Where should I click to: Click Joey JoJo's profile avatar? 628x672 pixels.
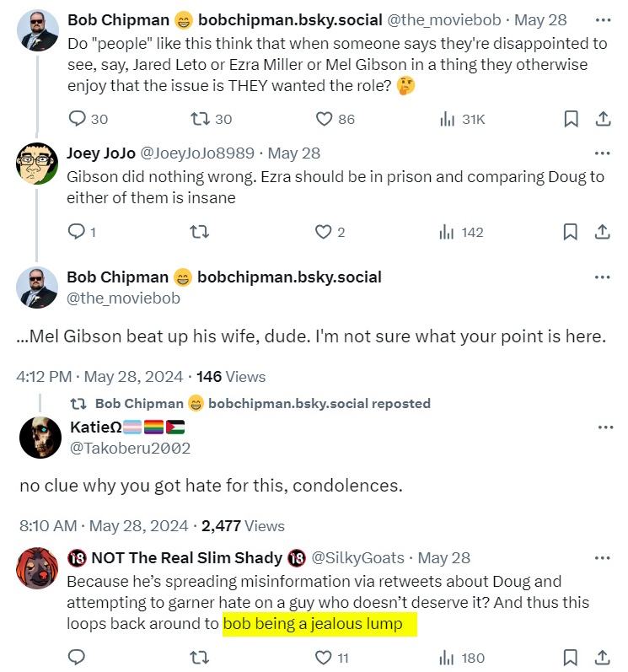37,163
